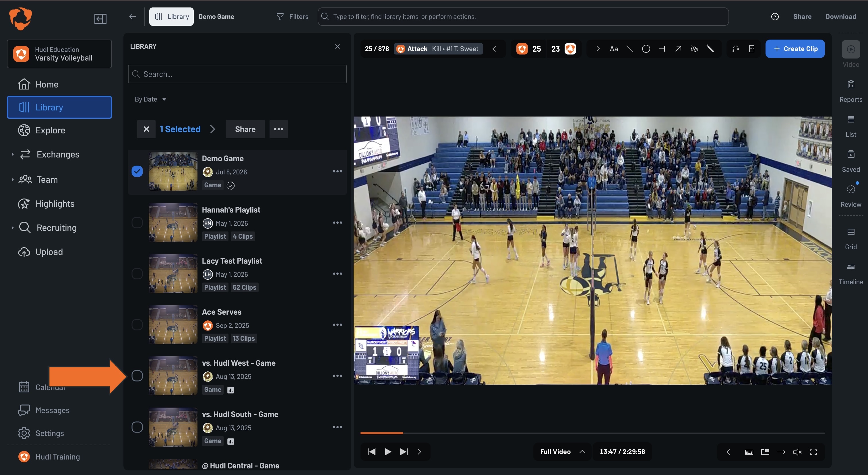Click the Create Clip button
868x475 pixels.
795,49
